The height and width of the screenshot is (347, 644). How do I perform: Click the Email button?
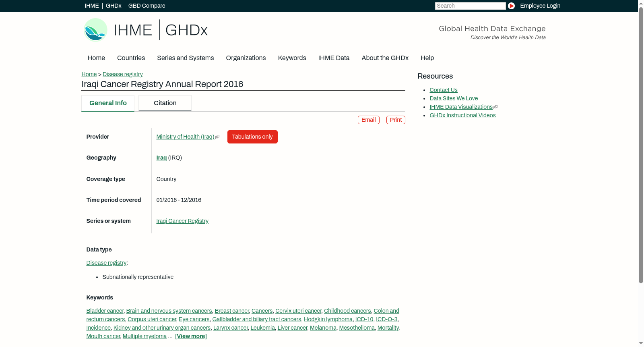(369, 120)
